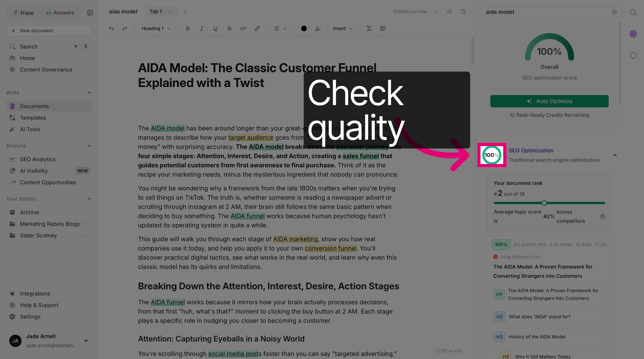Click the share document icon
Viewport: 644px width, 359px height.
(449, 11)
